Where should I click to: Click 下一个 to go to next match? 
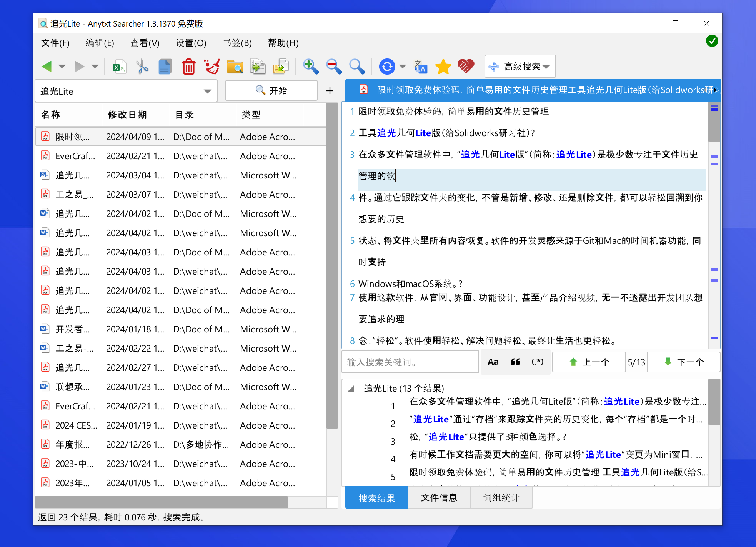pyautogui.click(x=683, y=362)
